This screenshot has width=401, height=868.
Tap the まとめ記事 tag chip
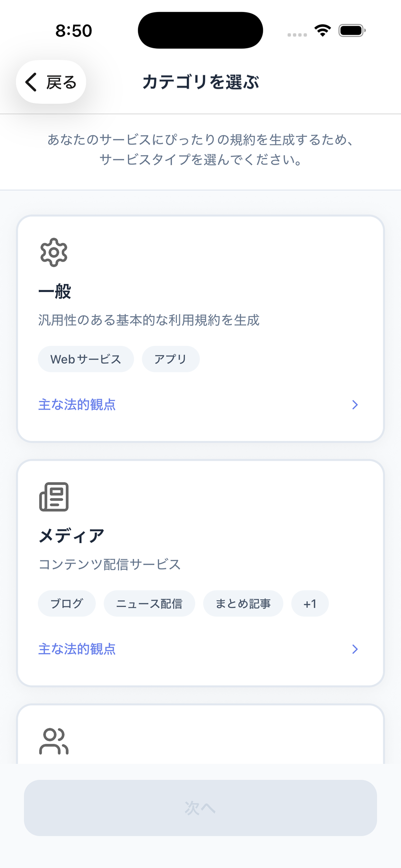point(243,604)
